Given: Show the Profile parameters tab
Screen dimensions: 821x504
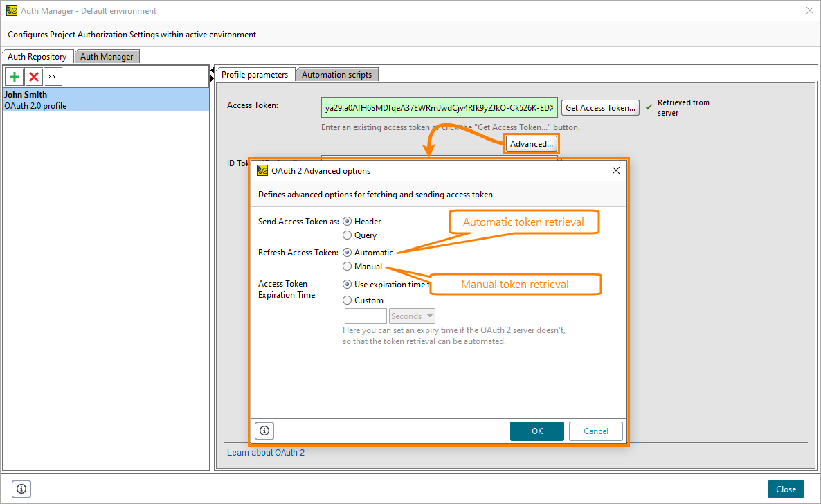Looking at the screenshot, I should 254,74.
